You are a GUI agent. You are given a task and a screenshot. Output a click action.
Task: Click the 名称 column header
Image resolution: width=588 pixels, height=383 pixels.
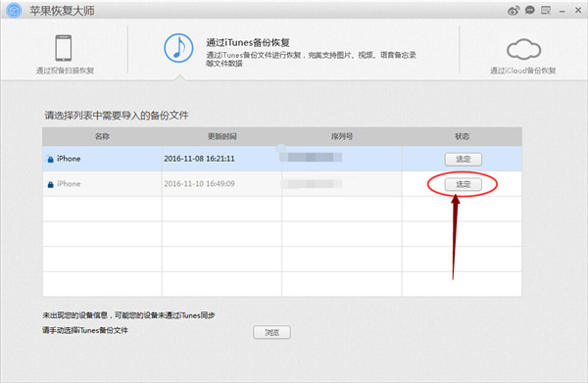(102, 136)
